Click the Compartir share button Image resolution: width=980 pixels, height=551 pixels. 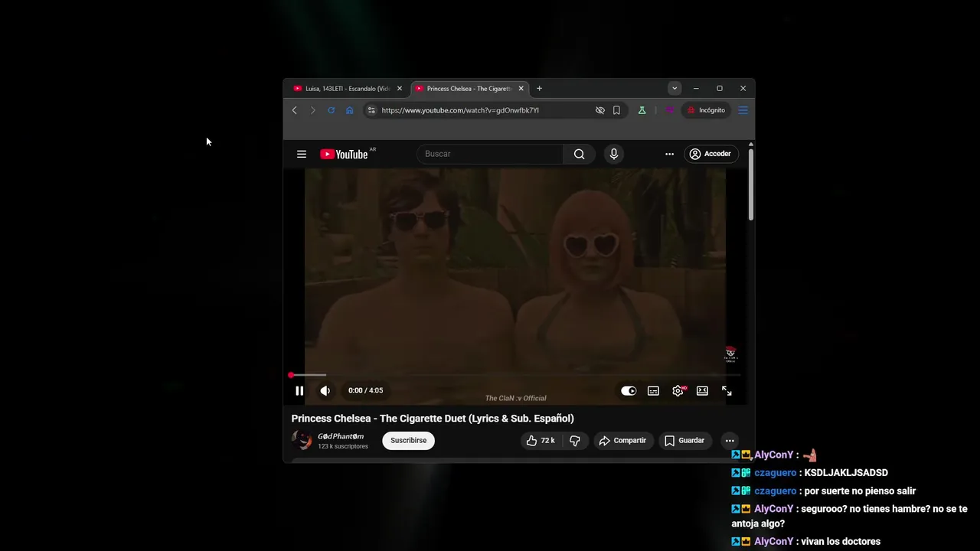[x=622, y=440]
